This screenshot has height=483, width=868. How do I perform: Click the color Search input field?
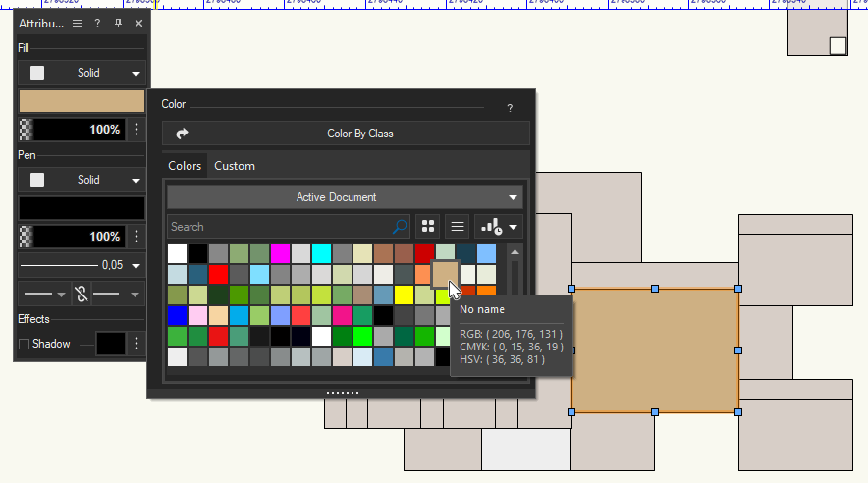(280, 227)
